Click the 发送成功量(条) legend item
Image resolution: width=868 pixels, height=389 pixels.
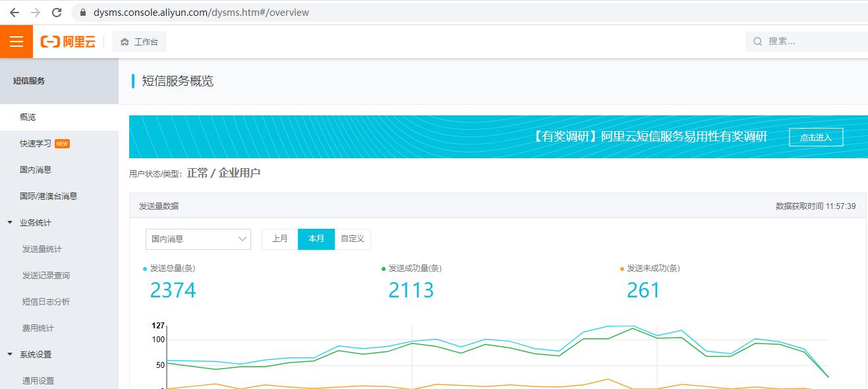click(411, 268)
